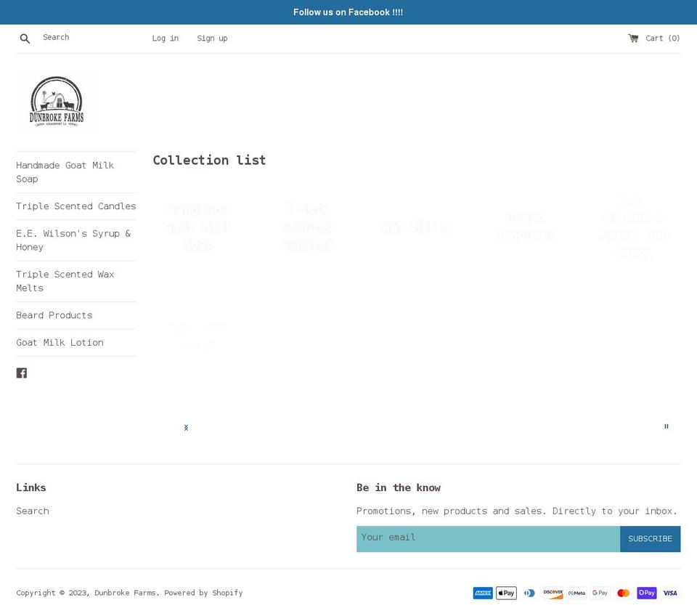Click the Shop Pay payment icon
697x616 pixels.
pos(646,593)
